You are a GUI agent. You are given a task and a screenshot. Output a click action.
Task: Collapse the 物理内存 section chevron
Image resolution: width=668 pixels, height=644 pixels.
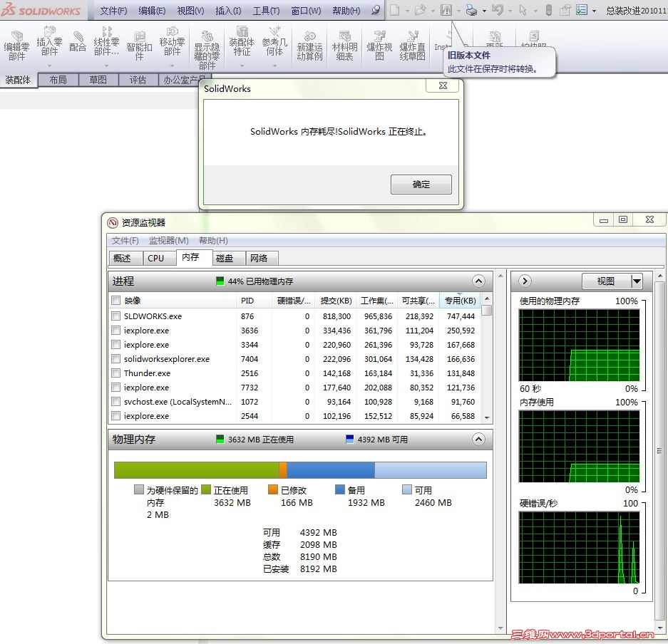pyautogui.click(x=478, y=439)
